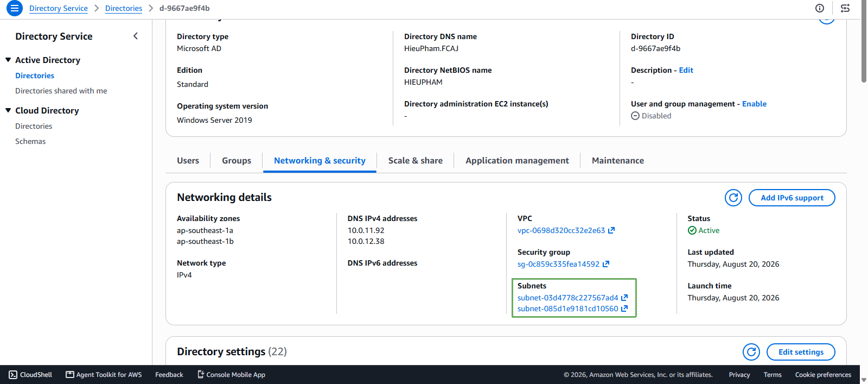This screenshot has height=384, width=868.
Task: Open subnet-085d1e9181cd10560 link
Action: (x=567, y=309)
